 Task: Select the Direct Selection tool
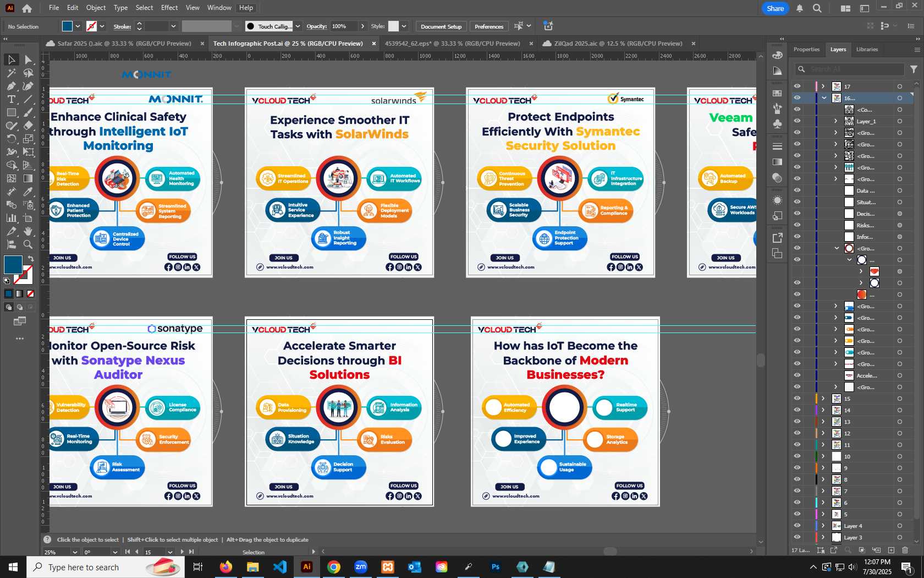pyautogui.click(x=28, y=59)
